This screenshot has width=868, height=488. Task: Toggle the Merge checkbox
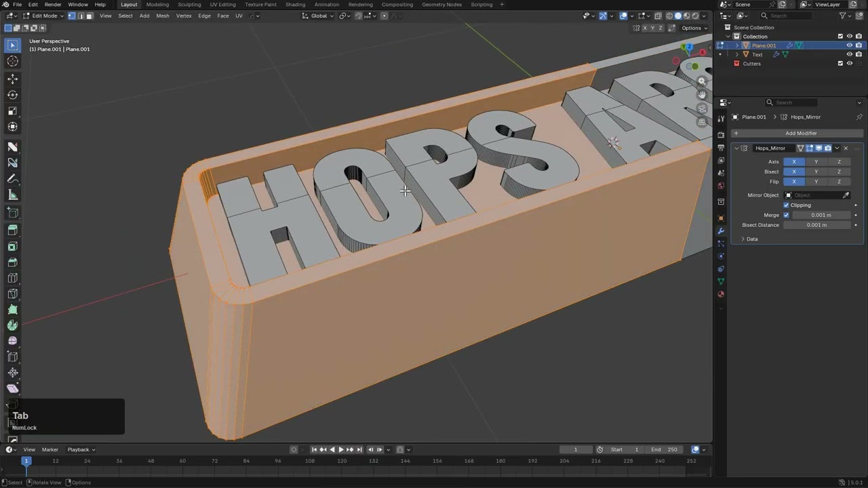point(787,216)
